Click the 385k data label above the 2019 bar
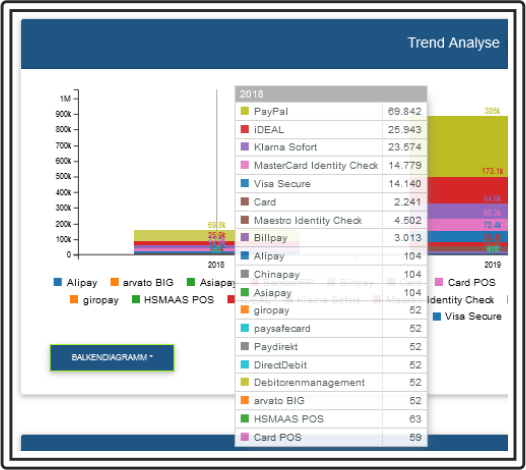 tap(492, 111)
